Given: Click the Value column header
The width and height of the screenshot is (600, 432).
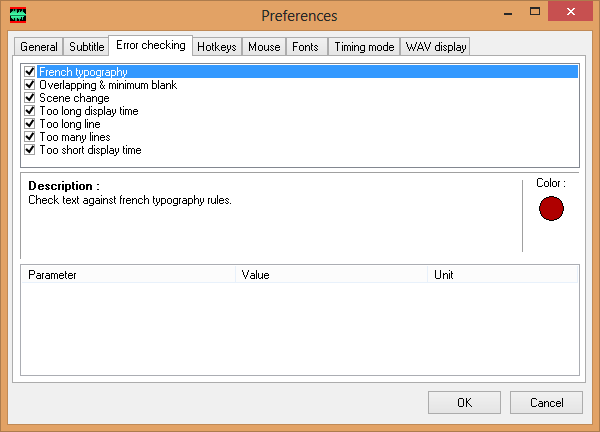Looking at the screenshot, I should (x=331, y=275).
